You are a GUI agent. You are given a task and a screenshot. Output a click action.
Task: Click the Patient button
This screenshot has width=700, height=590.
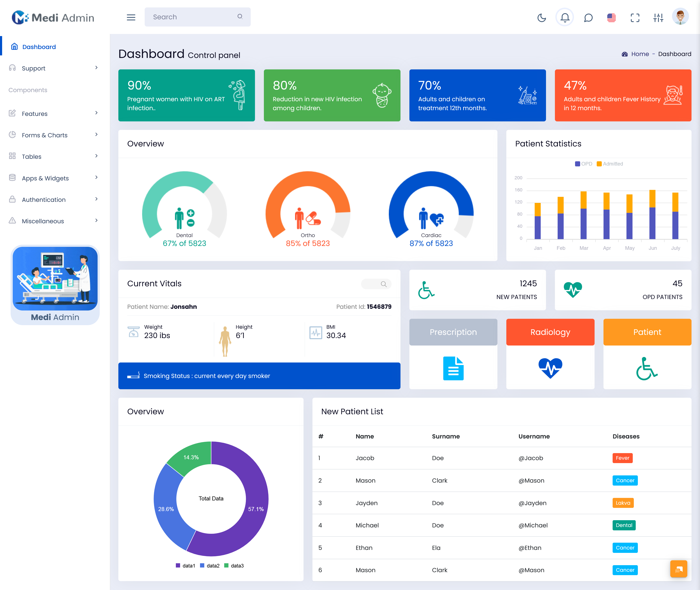pyautogui.click(x=647, y=332)
